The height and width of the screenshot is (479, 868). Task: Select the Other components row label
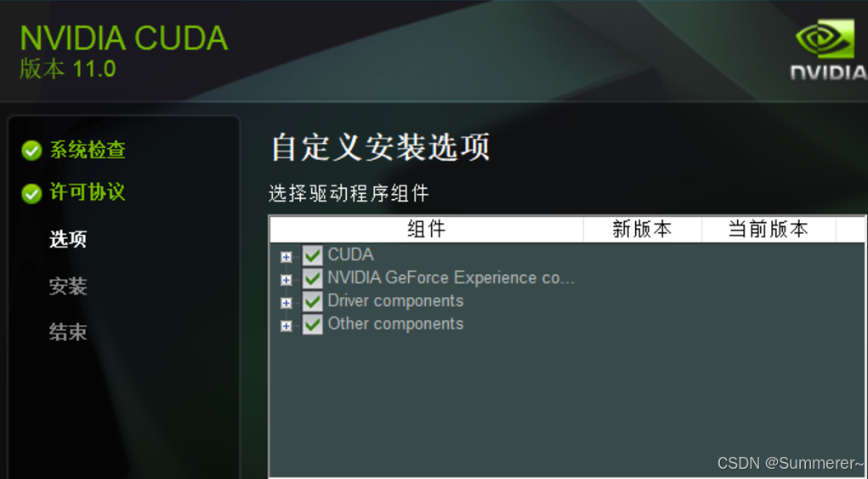[x=395, y=323]
